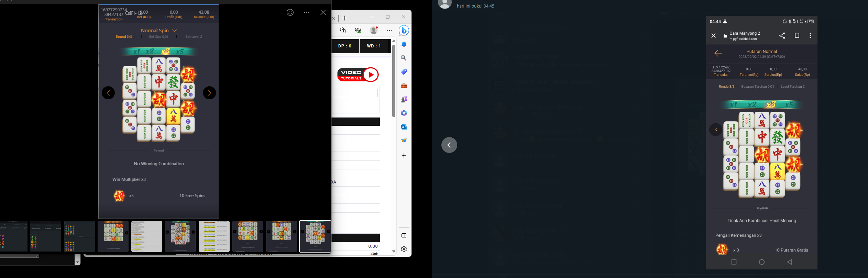The height and width of the screenshot is (278, 868).
Task: Click the DP : 0 counter
Action: (345, 46)
